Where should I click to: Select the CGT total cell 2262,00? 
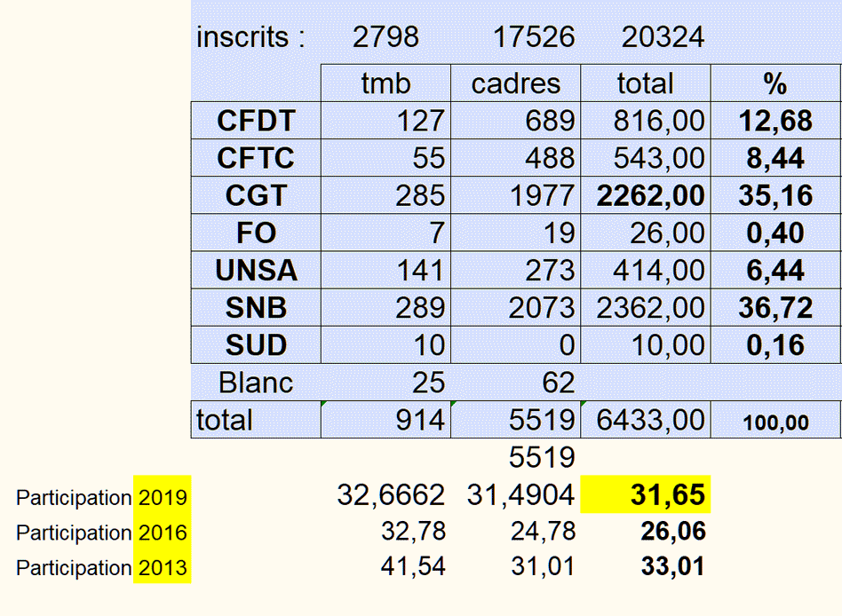(x=646, y=195)
